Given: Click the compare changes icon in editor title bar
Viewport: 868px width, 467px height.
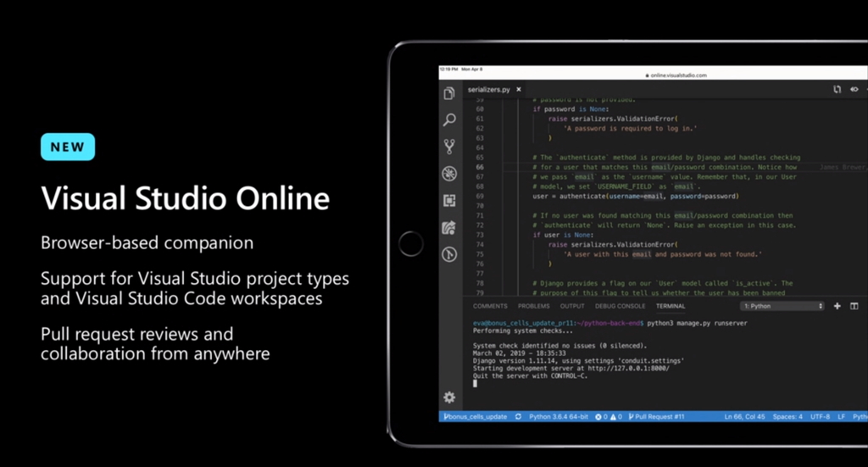Looking at the screenshot, I should click(x=837, y=89).
